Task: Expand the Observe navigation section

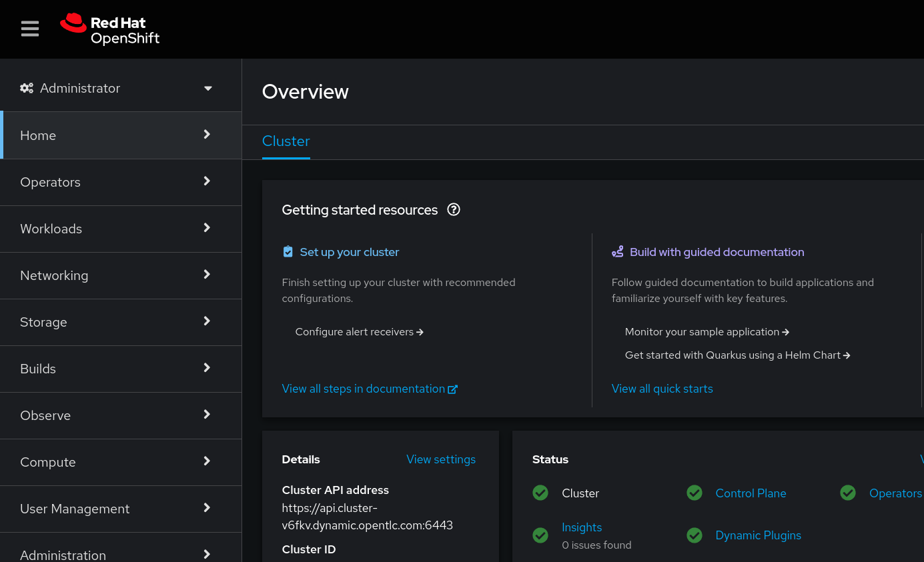Action: pos(120,415)
